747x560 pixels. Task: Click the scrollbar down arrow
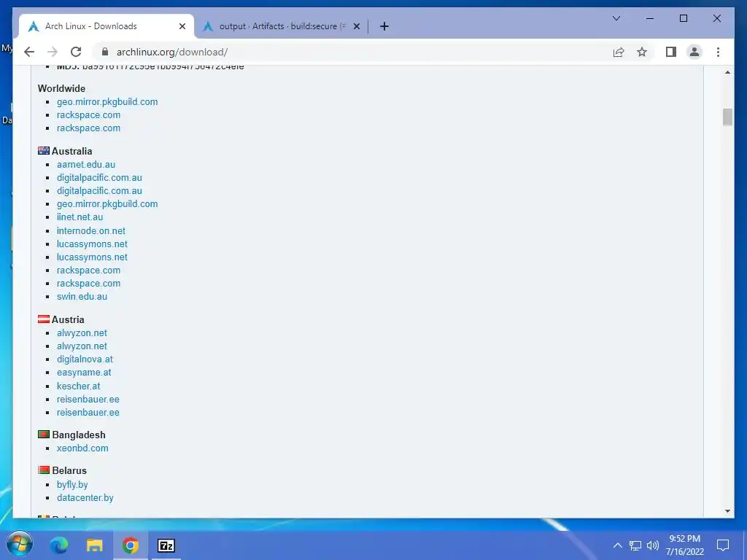pos(727,511)
